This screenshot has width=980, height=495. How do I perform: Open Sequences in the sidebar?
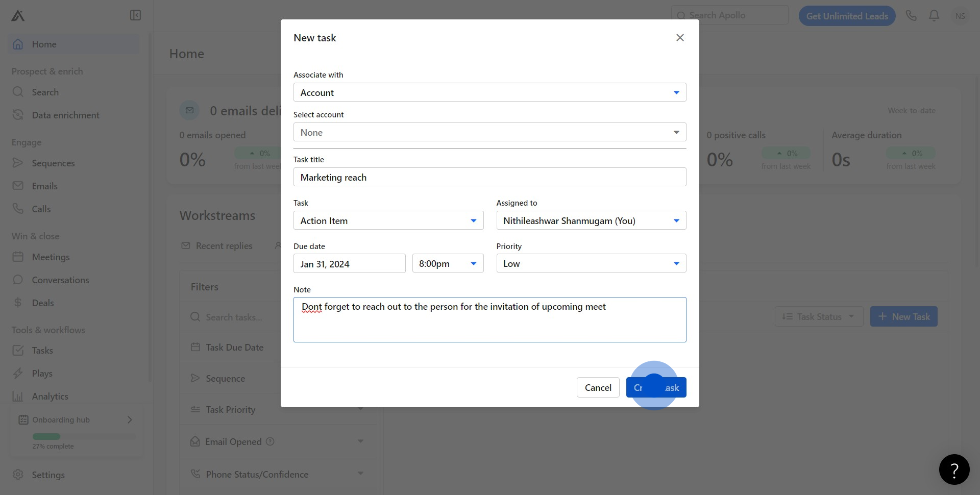[53, 163]
